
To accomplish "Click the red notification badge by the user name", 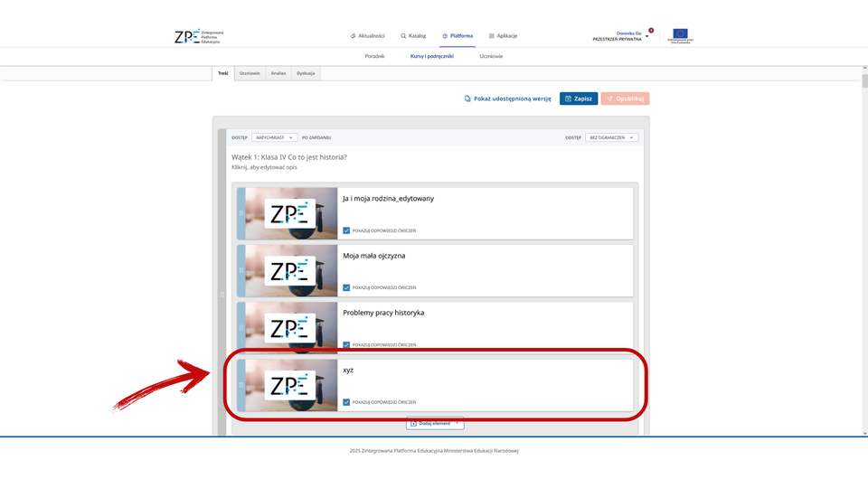I will point(651,31).
